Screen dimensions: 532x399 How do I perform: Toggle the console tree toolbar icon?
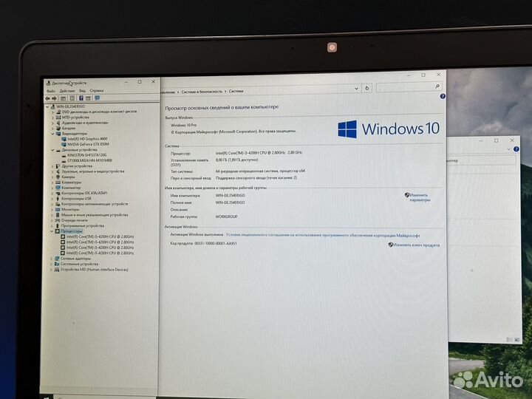(63, 98)
